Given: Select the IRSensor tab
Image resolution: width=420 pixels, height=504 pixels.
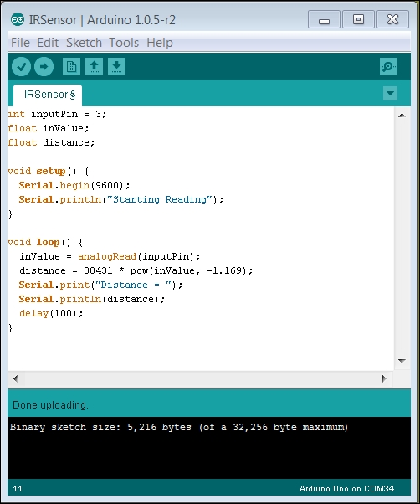Looking at the screenshot, I should pyautogui.click(x=48, y=95).
